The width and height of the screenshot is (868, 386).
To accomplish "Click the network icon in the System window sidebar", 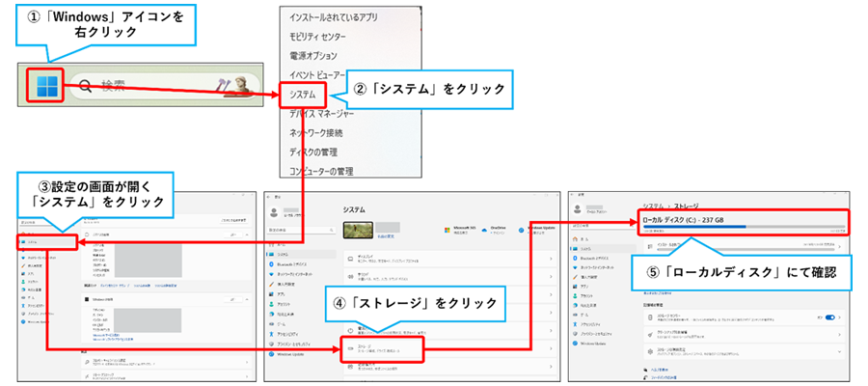I will pyautogui.click(x=271, y=275).
